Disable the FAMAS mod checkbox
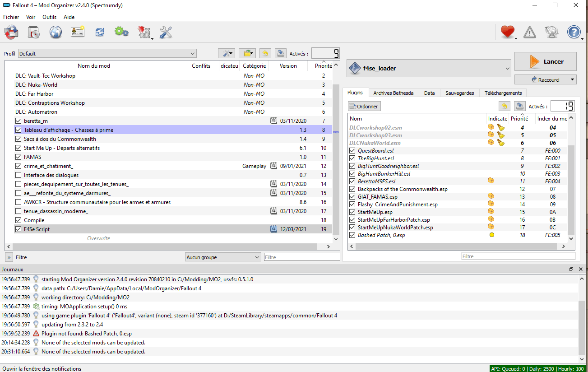Viewport: 588px width, 372px height. pyautogui.click(x=19, y=157)
